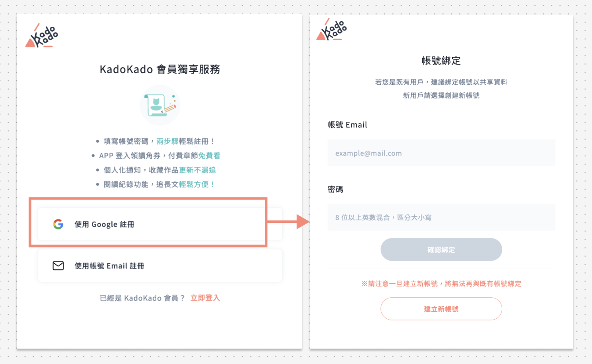Click the 確認綁定 button
592x364 pixels.
[x=441, y=250]
